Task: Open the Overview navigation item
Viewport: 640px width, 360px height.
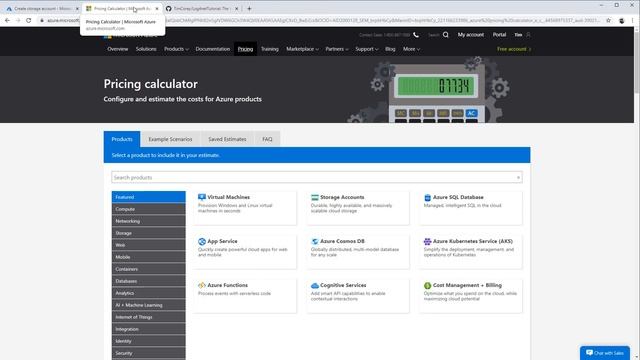Action: [x=118, y=49]
